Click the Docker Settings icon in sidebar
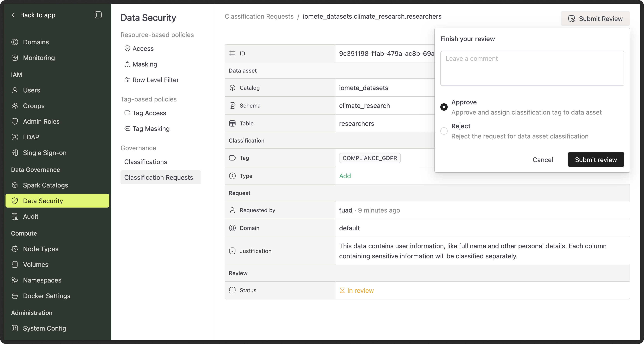 [15, 296]
